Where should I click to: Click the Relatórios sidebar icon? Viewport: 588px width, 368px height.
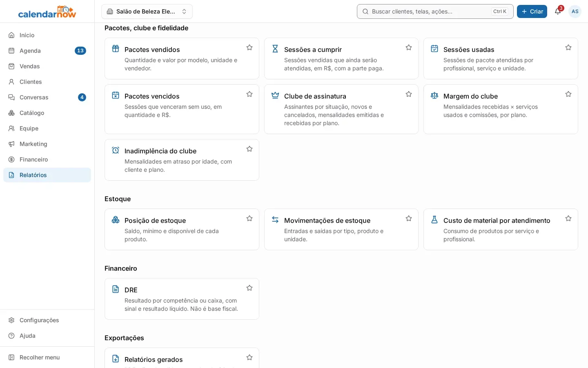tap(11, 175)
